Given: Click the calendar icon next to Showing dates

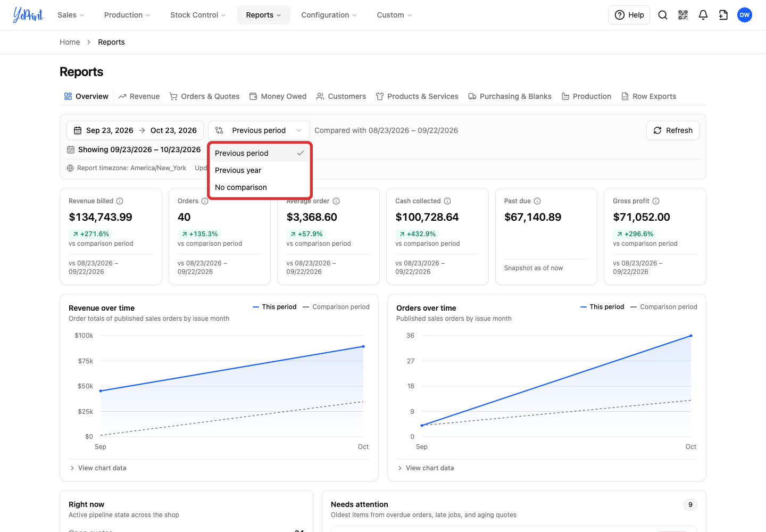Looking at the screenshot, I should coord(71,149).
